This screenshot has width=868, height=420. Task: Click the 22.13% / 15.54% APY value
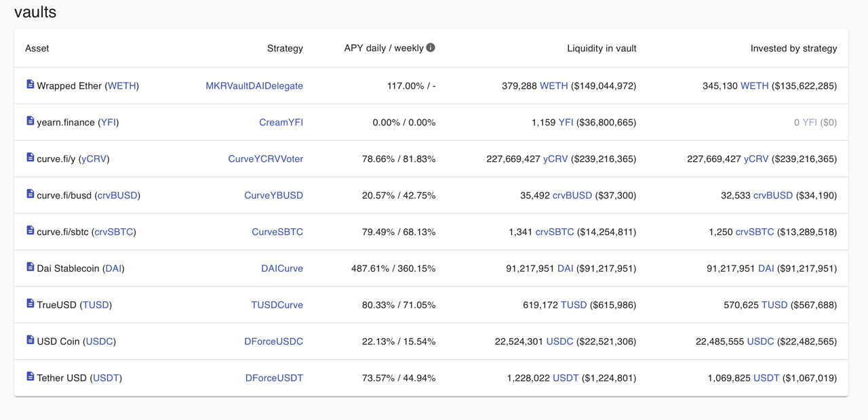[x=399, y=342]
